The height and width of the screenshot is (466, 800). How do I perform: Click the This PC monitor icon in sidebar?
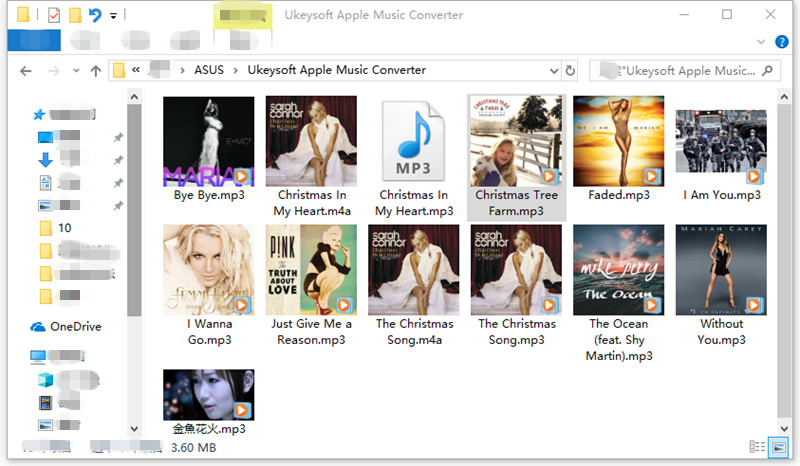38,356
